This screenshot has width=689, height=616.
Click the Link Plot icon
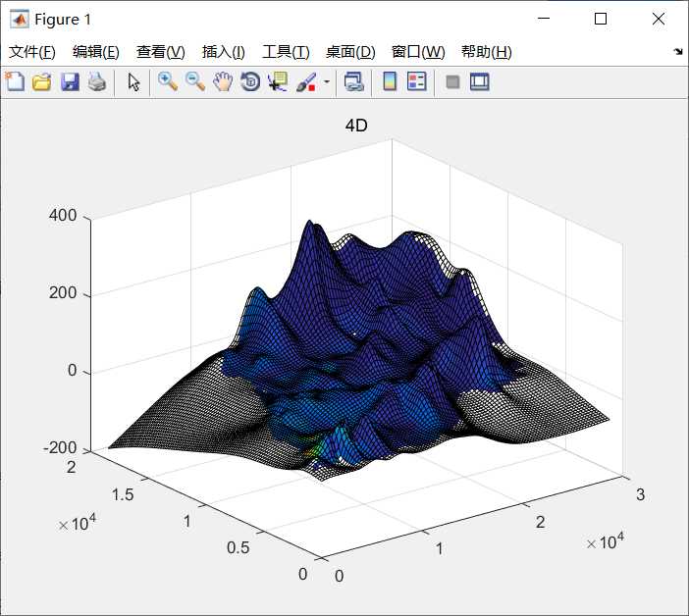click(x=353, y=81)
